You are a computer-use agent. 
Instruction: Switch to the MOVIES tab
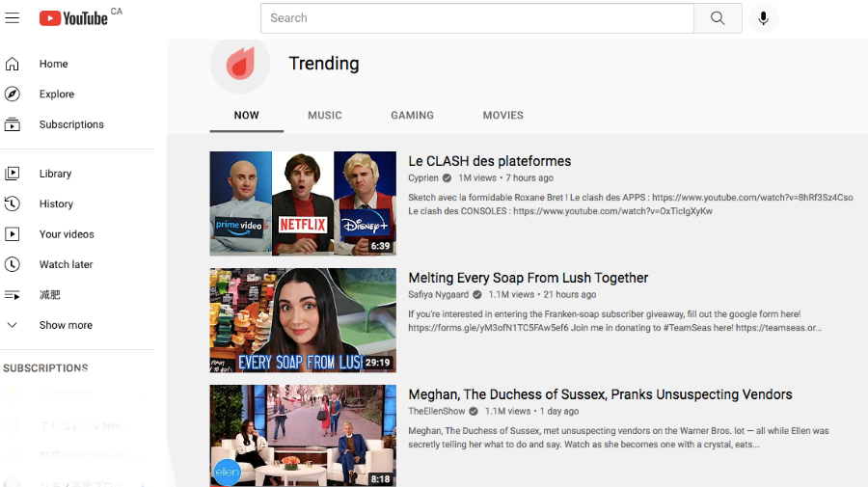point(503,115)
